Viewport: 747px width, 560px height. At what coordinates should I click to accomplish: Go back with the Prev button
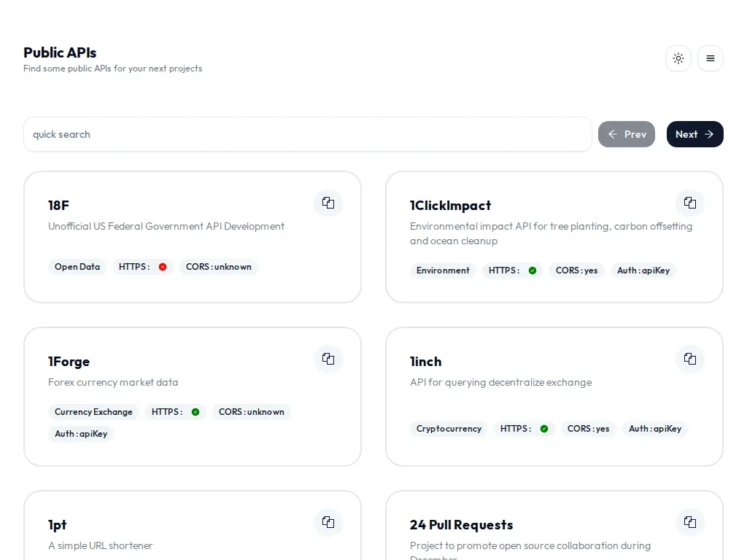[627, 134]
